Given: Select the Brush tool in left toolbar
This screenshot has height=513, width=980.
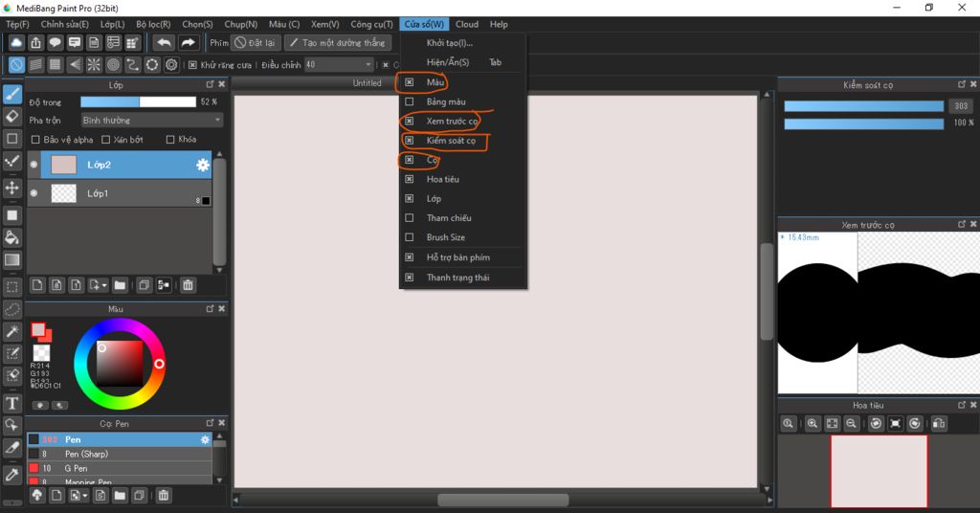Looking at the screenshot, I should [12, 95].
